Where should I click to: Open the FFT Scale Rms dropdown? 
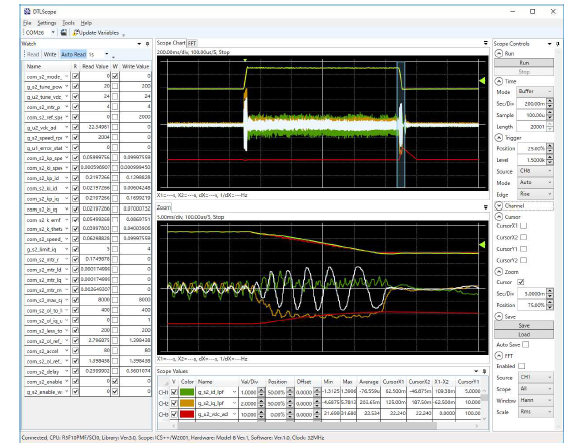pyautogui.click(x=536, y=412)
